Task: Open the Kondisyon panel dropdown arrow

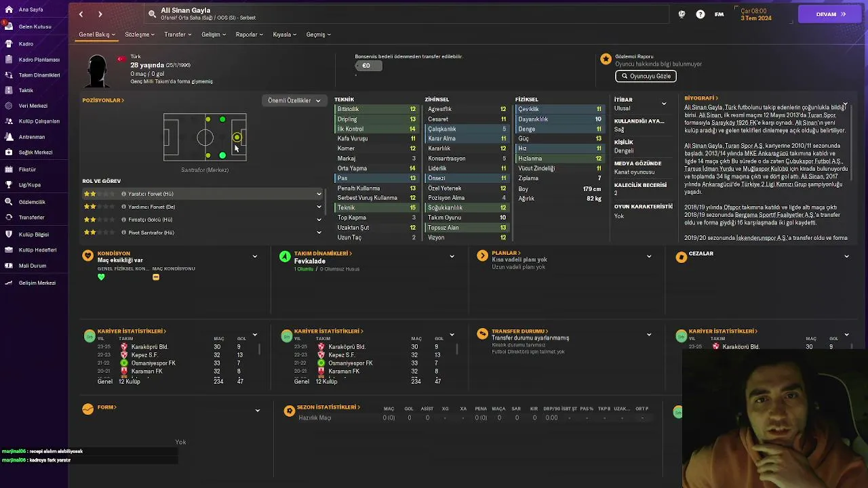Action: 255,256
